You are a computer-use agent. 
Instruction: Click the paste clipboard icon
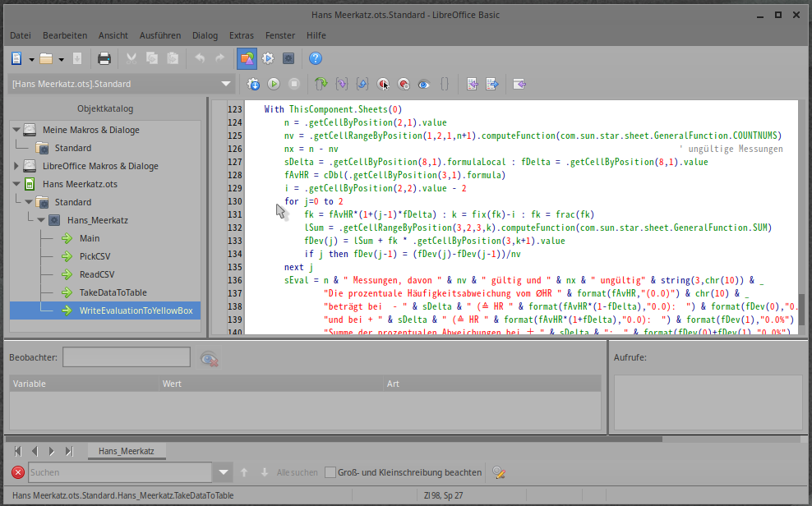173,58
